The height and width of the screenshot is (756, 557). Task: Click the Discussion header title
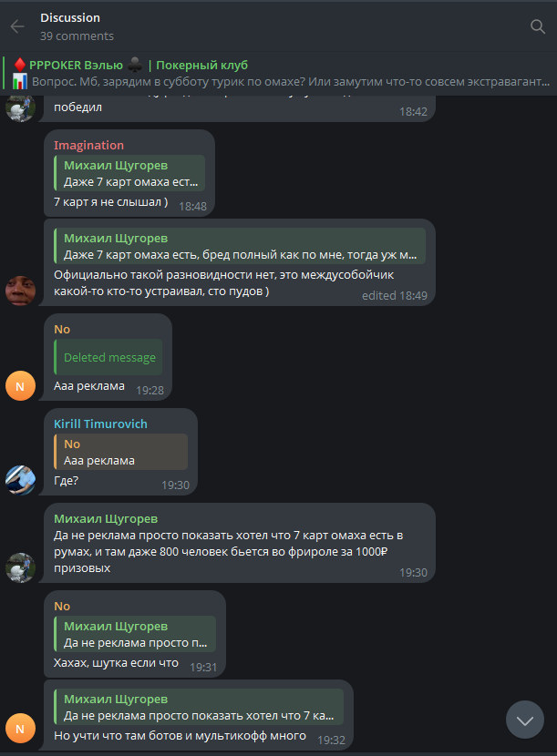click(70, 18)
